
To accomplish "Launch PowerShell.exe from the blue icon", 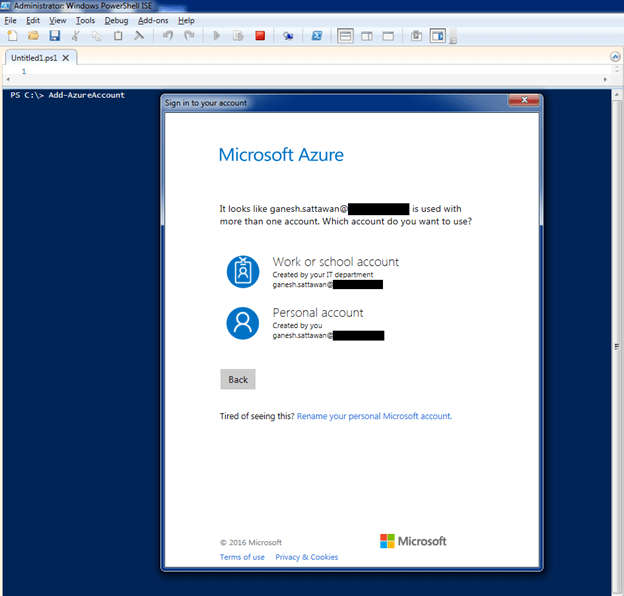I will pyautogui.click(x=317, y=36).
